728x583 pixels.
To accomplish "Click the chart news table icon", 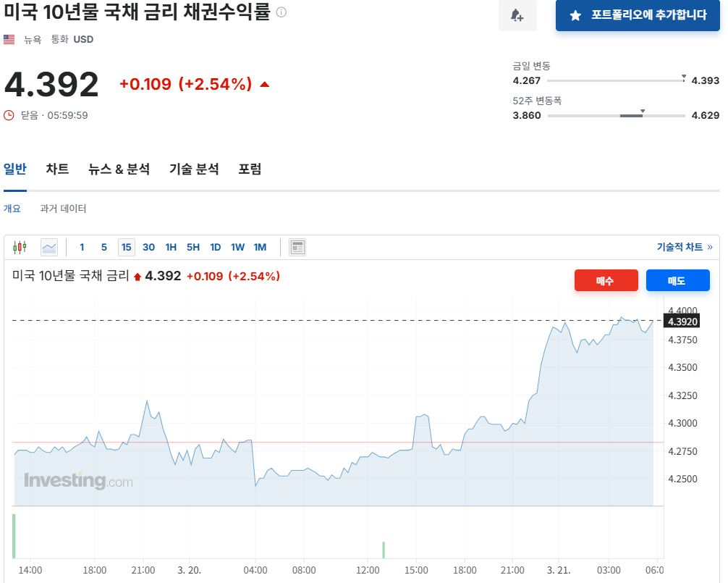I will [x=297, y=247].
